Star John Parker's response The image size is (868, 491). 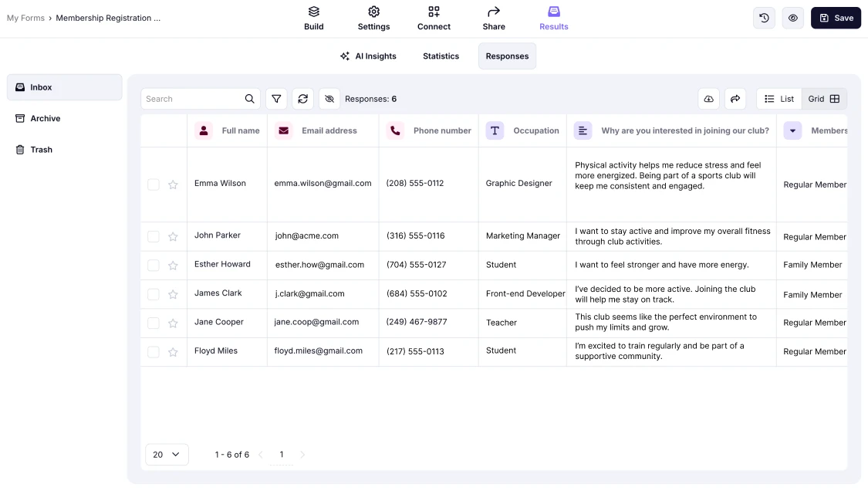[173, 235]
